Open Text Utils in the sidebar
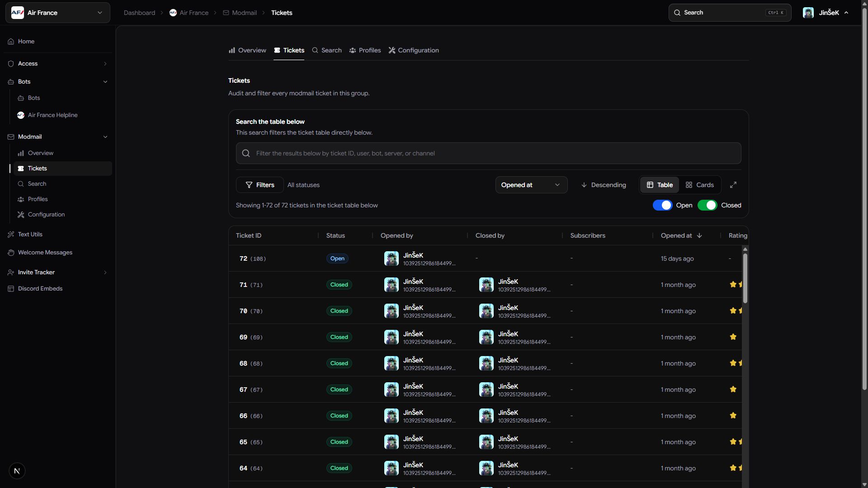868x488 pixels. [58, 235]
